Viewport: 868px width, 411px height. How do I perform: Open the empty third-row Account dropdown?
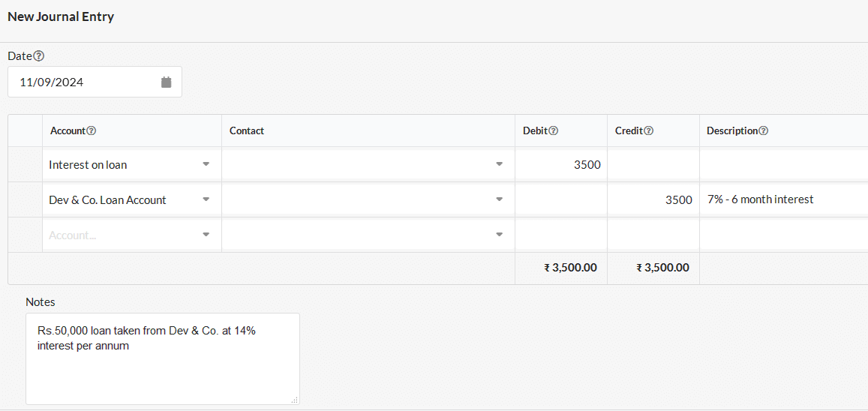206,235
